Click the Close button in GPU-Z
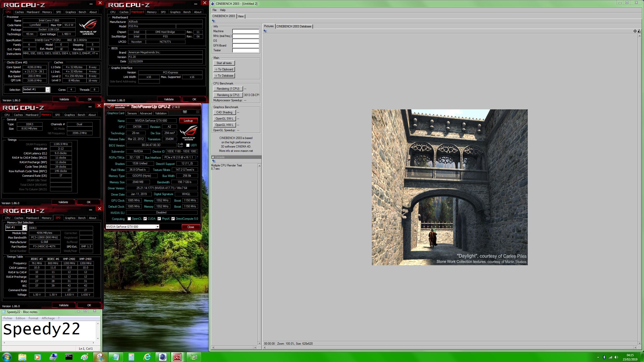The height and width of the screenshot is (362, 644). (x=191, y=227)
